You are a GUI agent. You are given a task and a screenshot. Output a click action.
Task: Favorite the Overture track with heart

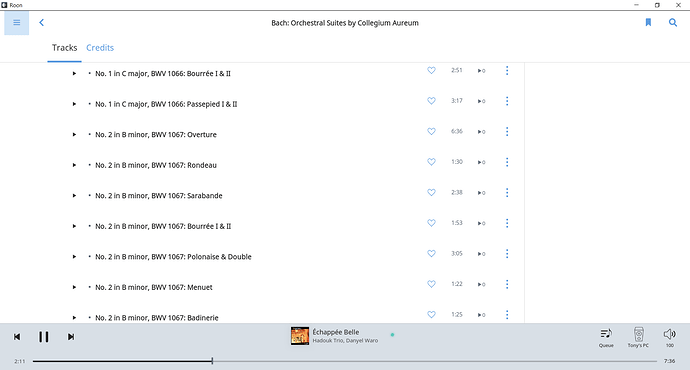431,132
